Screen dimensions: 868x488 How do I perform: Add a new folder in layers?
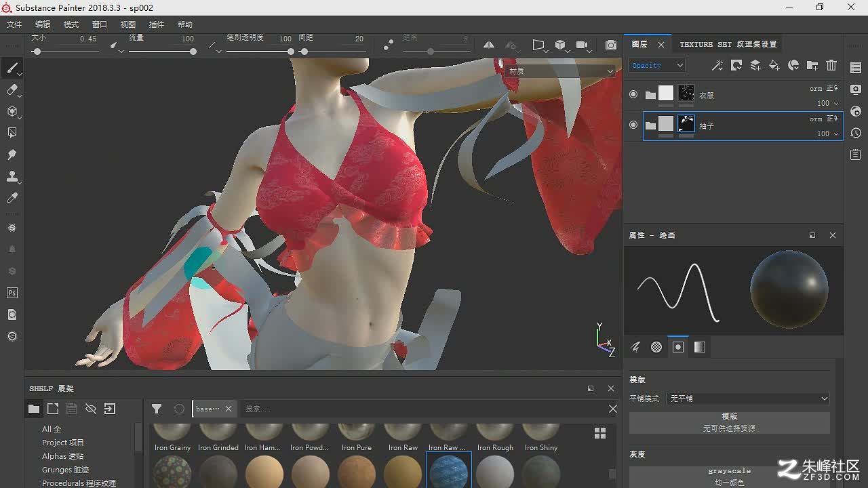click(812, 65)
